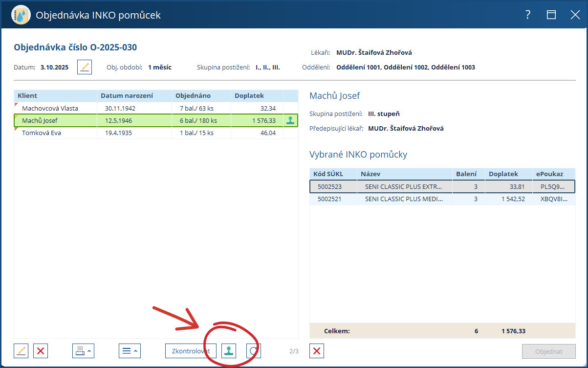Click the pencil icon next to the order date
The image size is (588, 368).
tap(85, 67)
